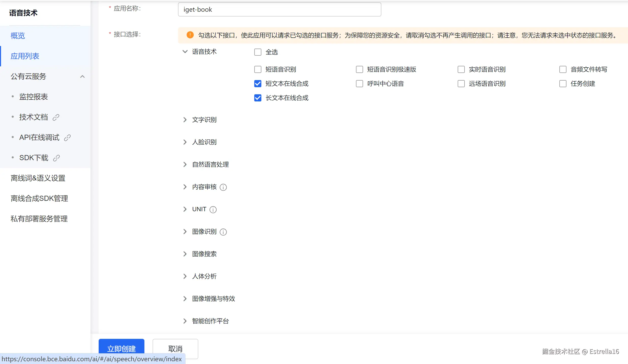Collapse 公有云服务 sidebar group

82,77
